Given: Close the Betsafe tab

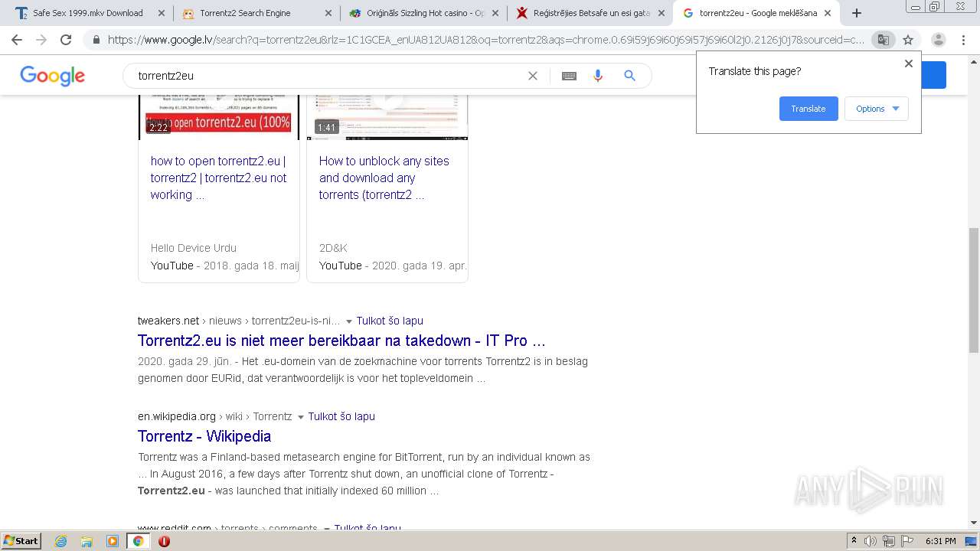Looking at the screenshot, I should (x=661, y=13).
